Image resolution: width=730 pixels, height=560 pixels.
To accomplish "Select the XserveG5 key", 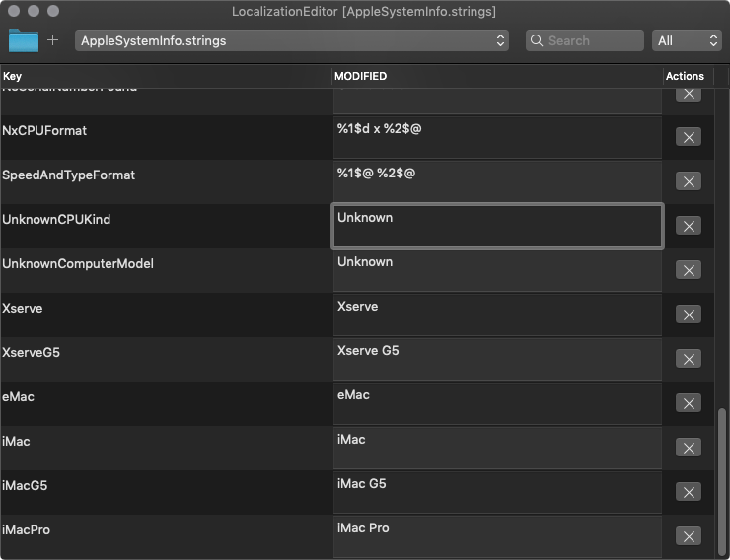I will (31, 353).
